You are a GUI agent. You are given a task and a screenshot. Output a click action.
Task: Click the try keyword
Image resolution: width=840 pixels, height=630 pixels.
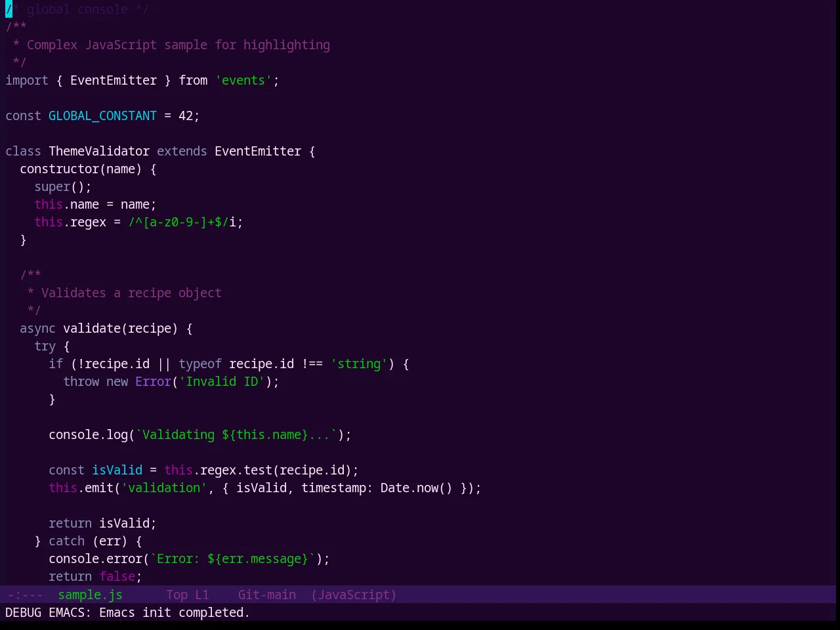point(45,346)
